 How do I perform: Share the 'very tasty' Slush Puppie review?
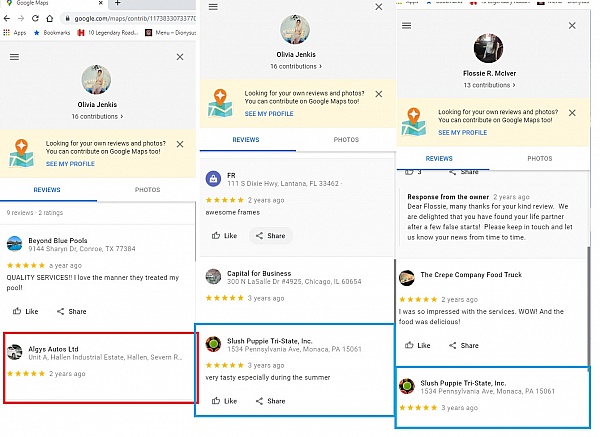point(271,401)
